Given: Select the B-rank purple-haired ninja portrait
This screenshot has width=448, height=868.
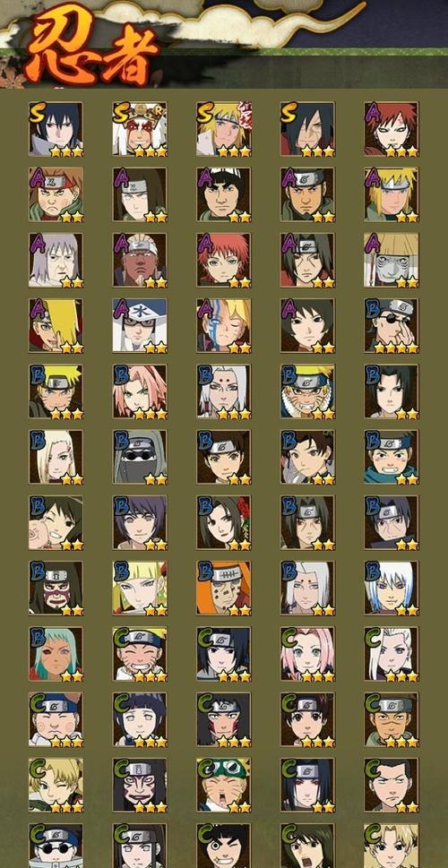Looking at the screenshot, I should pos(140,522).
